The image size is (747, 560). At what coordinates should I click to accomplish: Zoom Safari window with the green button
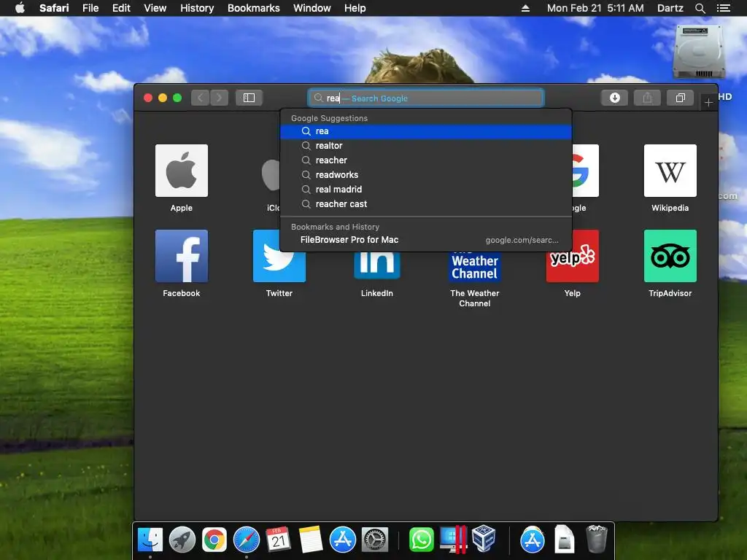(177, 98)
